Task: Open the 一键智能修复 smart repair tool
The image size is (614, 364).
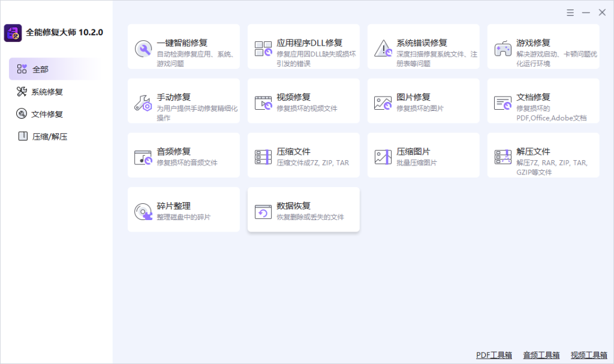Action: (x=183, y=46)
